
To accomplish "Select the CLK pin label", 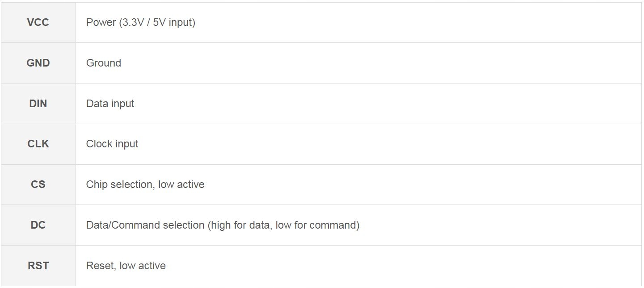I will (38, 144).
